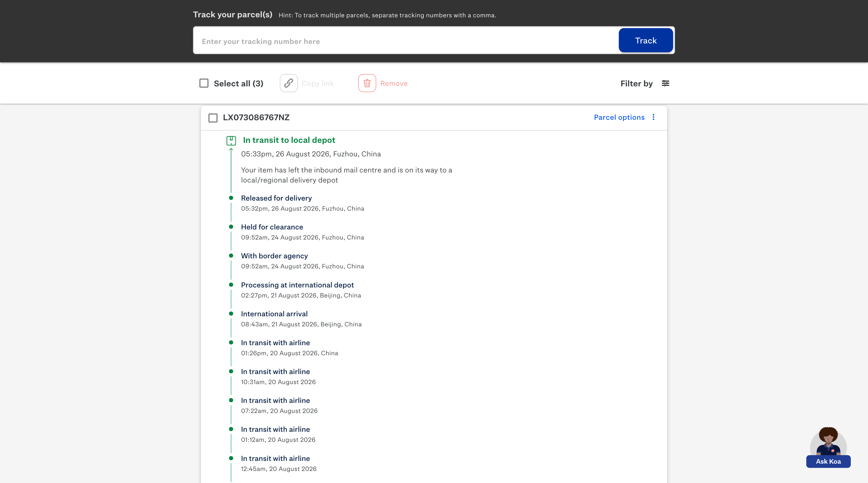Screen dimensions: 868x483
Task: Click '05:33pm, 26 August 2026, Fuzhou, China' line
Action: 311,154
